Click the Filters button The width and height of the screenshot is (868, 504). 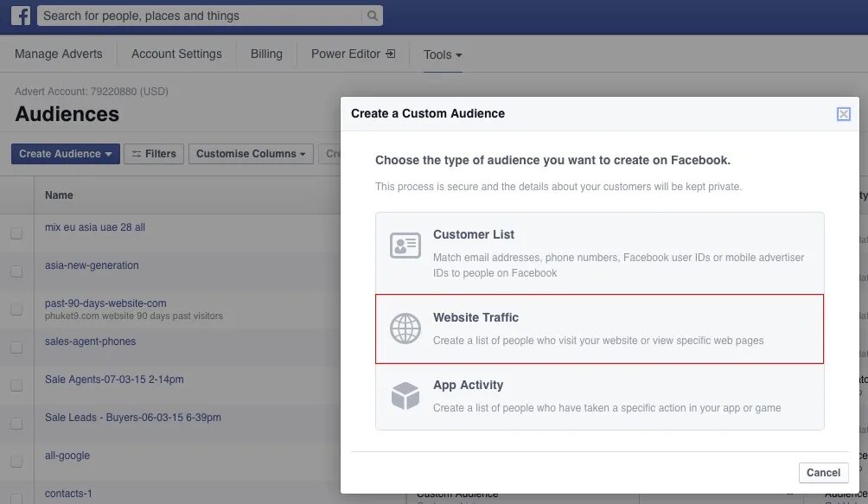point(154,154)
